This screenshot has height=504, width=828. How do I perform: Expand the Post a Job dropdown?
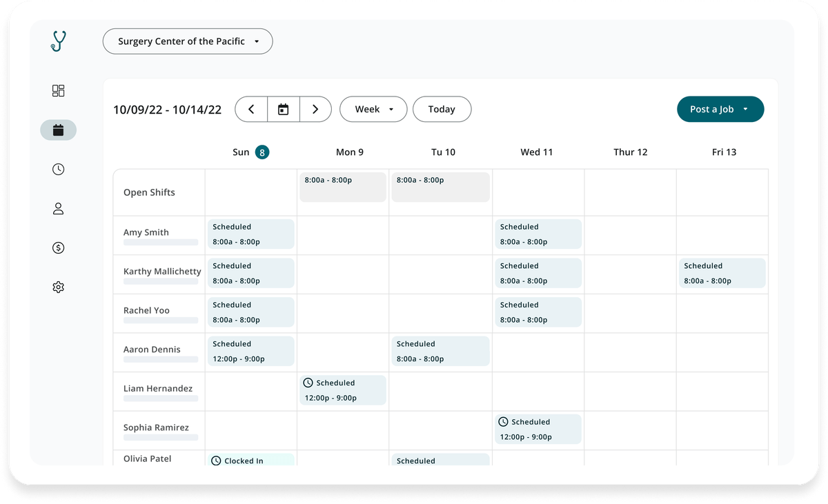pyautogui.click(x=720, y=110)
